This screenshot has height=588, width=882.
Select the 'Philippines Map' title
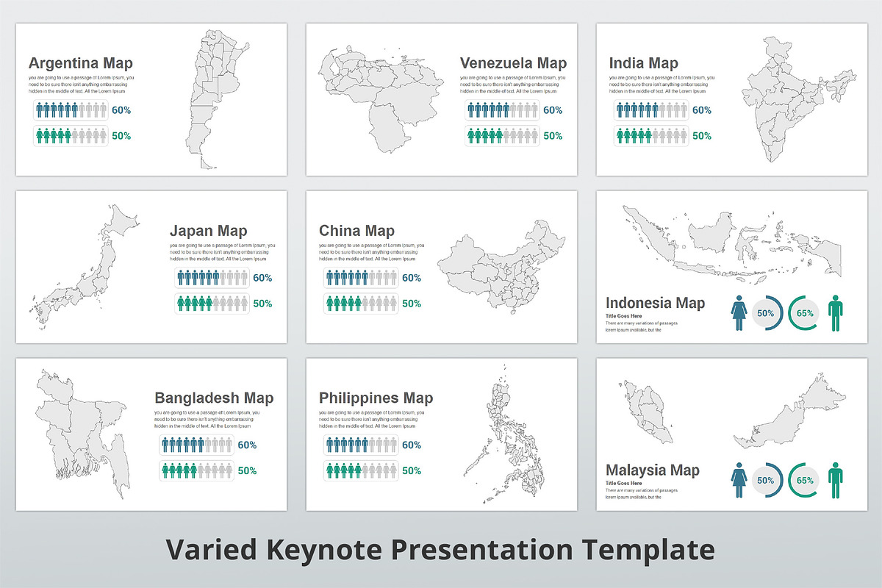click(x=376, y=398)
